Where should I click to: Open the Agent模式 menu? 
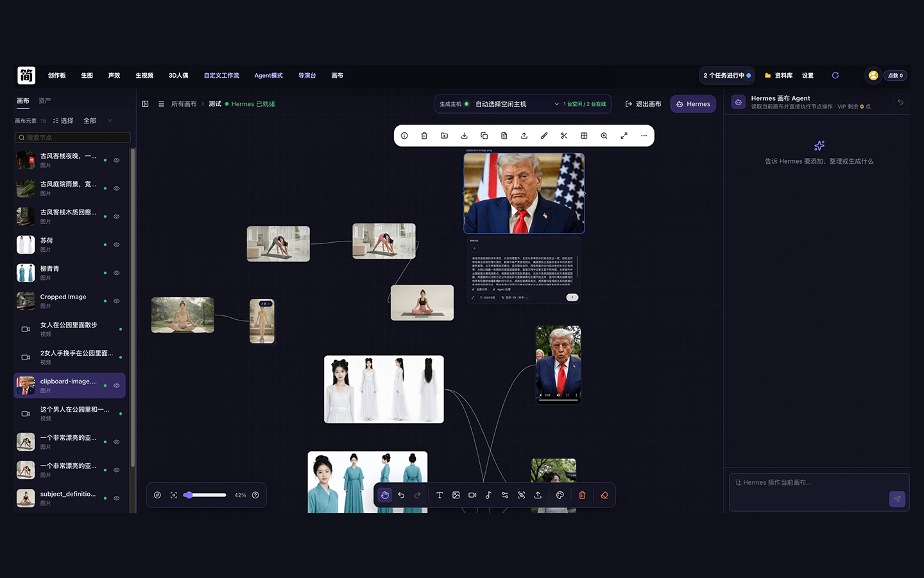coord(268,76)
